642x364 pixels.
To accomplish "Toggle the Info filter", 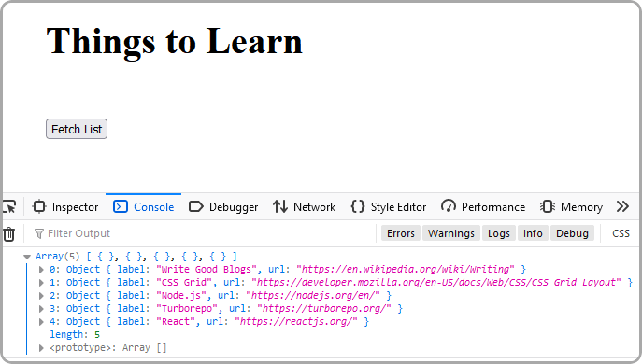I will click(x=533, y=233).
